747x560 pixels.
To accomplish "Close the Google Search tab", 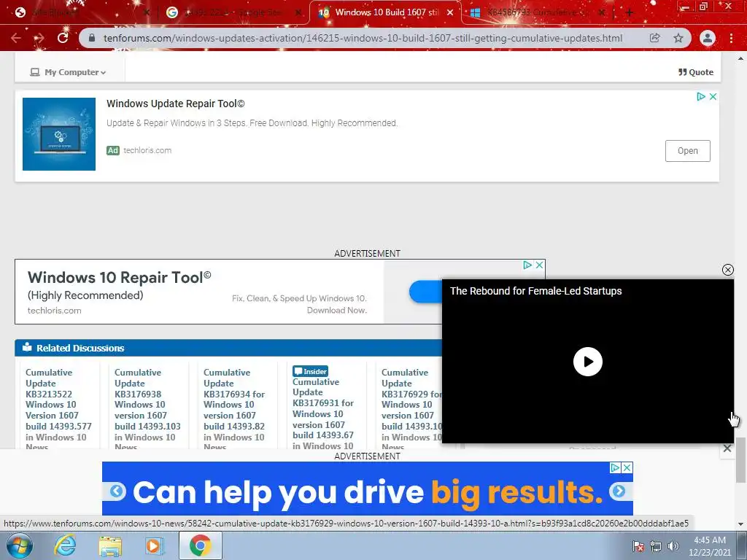I will click(x=298, y=13).
